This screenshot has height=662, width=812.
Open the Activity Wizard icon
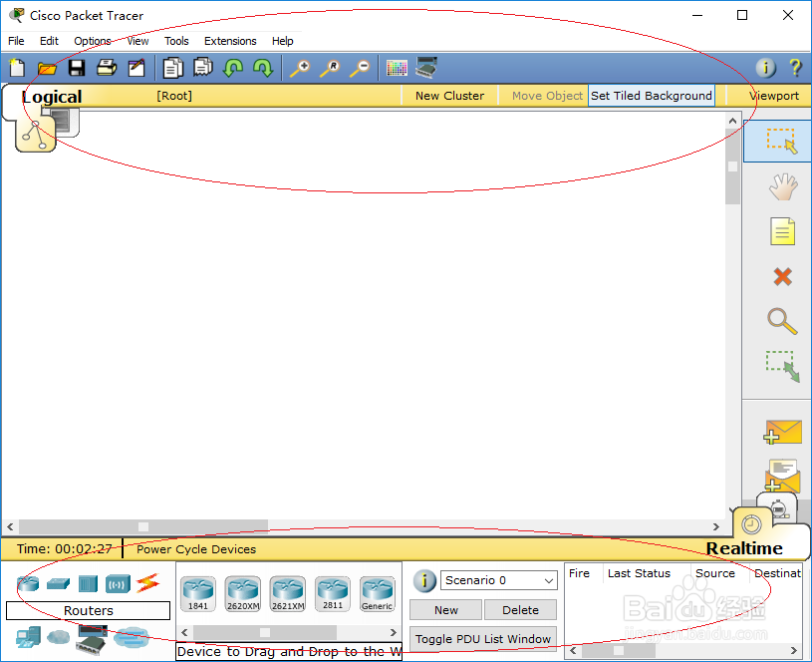[136, 68]
